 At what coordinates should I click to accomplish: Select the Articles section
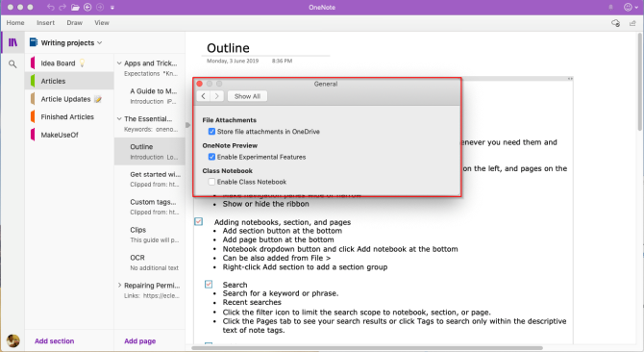(x=69, y=81)
